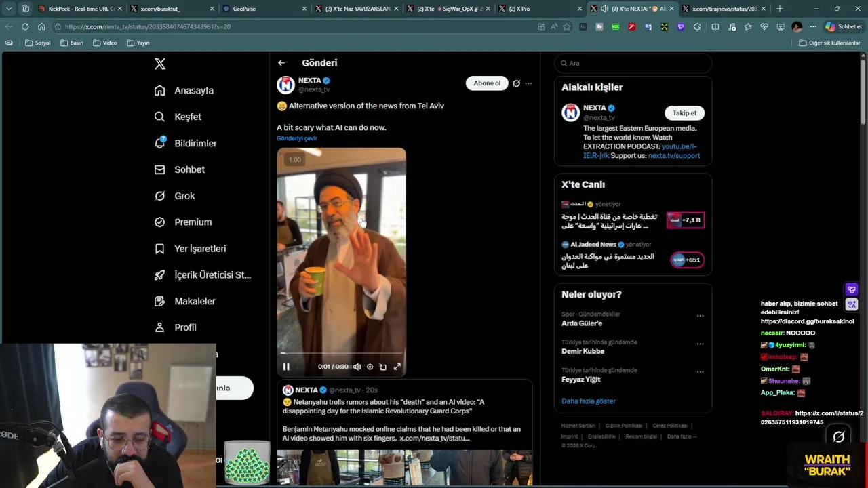This screenshot has width=868, height=488.
Task: Open browser extensions puzzle icon
Action: click(x=697, y=26)
